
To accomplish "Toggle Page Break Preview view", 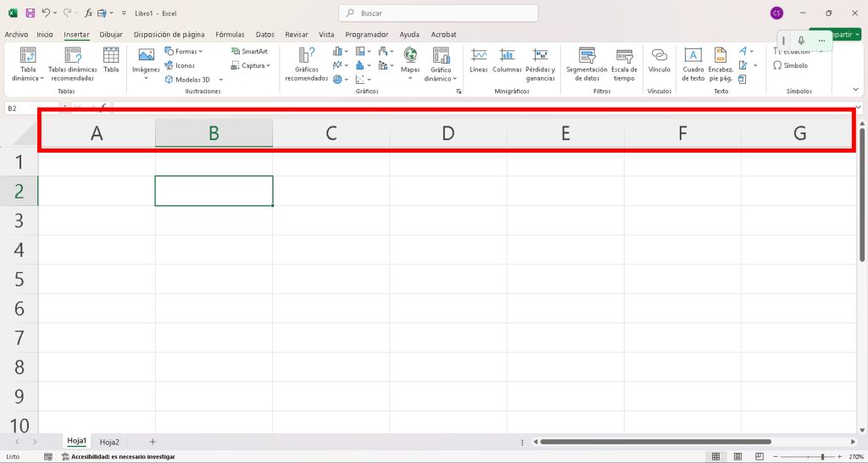I will click(757, 456).
